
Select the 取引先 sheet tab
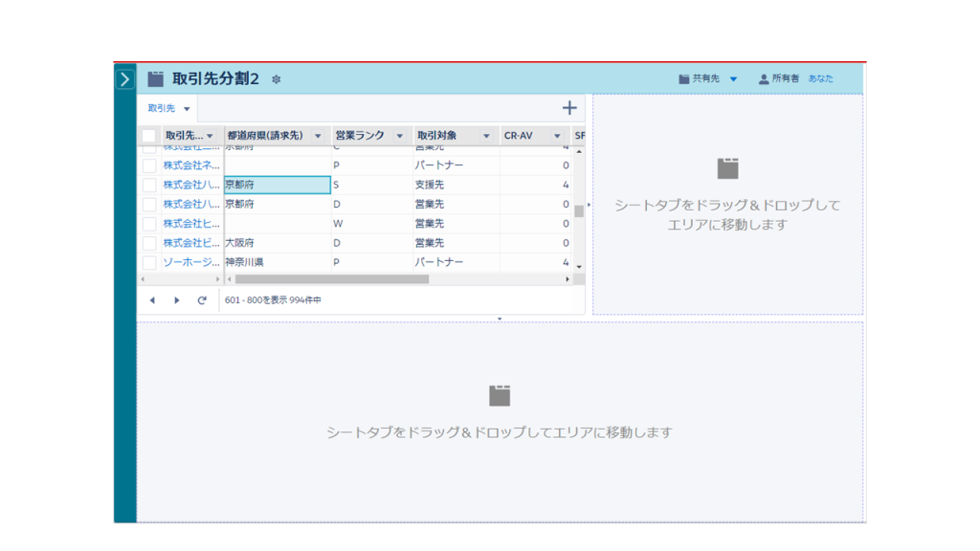click(161, 108)
